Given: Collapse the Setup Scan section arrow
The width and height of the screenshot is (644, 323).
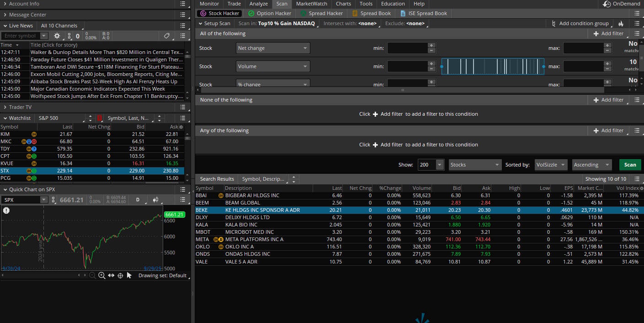Looking at the screenshot, I should click(x=200, y=23).
